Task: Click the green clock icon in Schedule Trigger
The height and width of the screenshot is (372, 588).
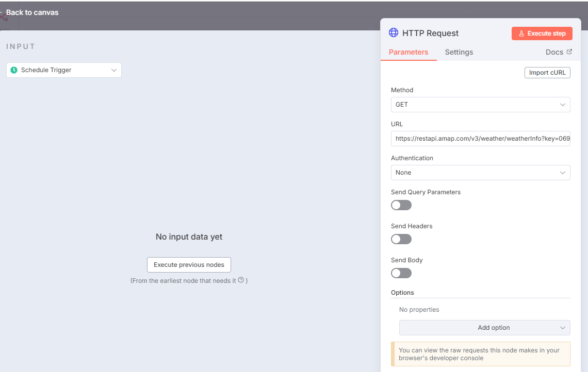Action: [x=14, y=70]
